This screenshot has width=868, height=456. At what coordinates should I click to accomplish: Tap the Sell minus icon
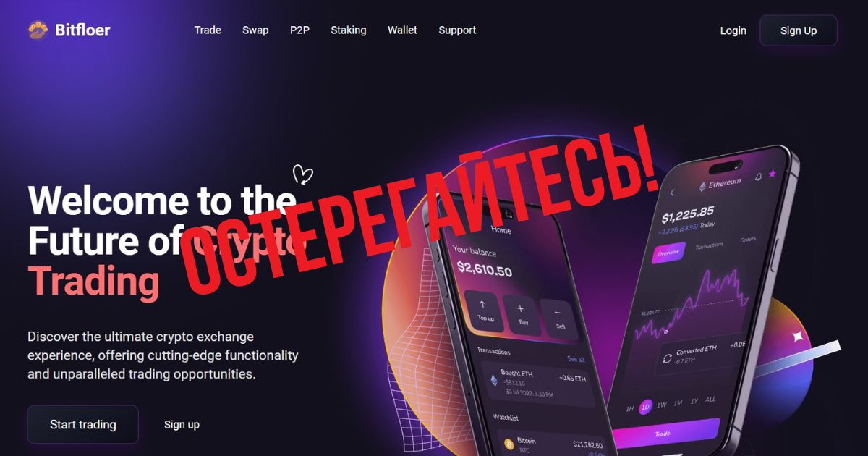(557, 312)
